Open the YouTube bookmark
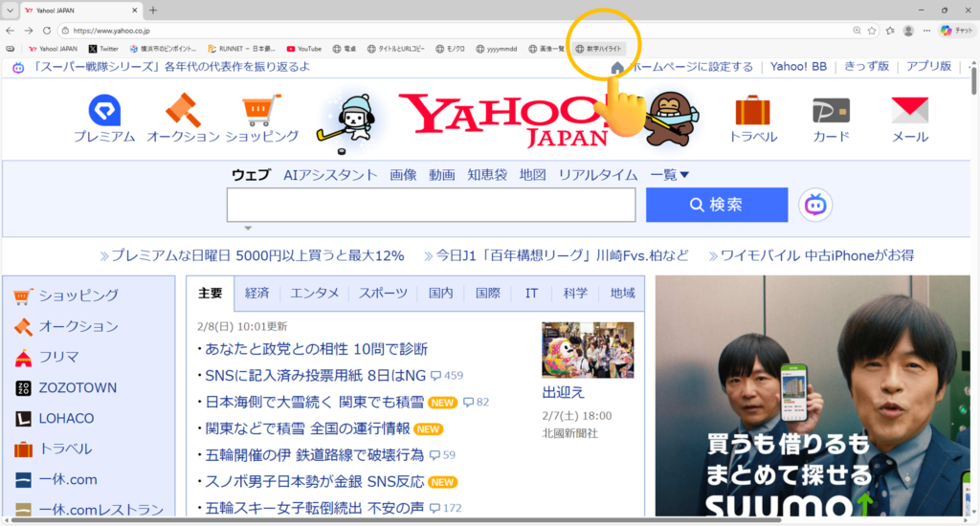Image resolution: width=980 pixels, height=526 pixels. pos(304,48)
